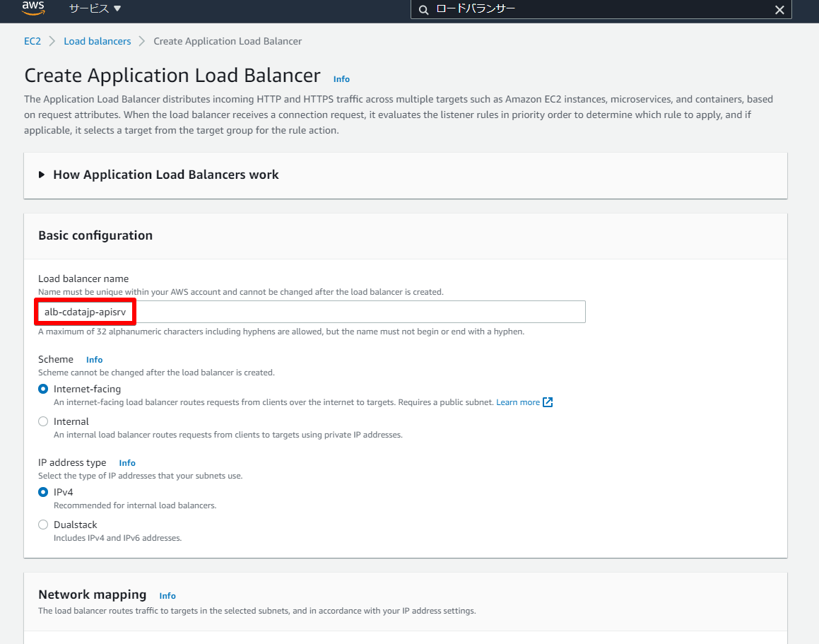Click the Learn more link
819x644 pixels.
pos(517,402)
